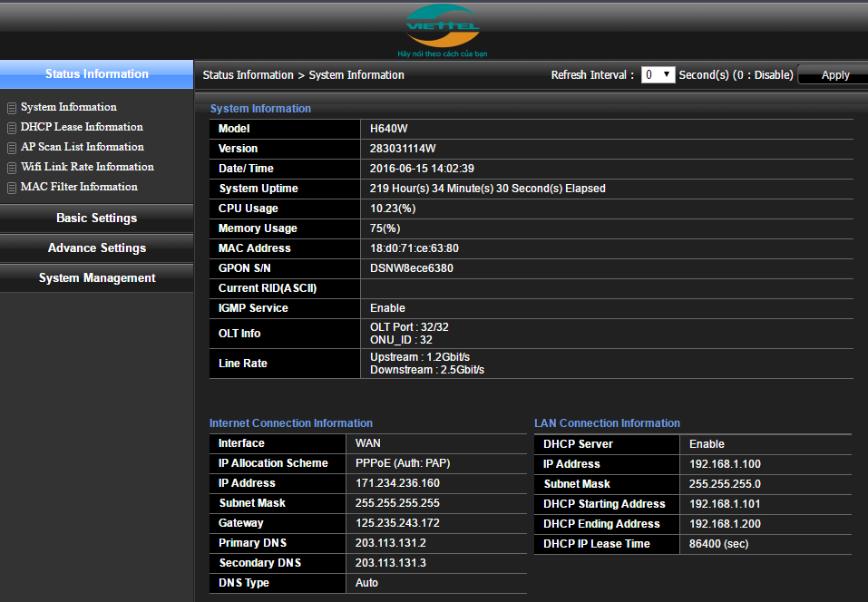Screen dimensions: 868x602
Task: Open MAC Filter Information page
Action: point(79,187)
